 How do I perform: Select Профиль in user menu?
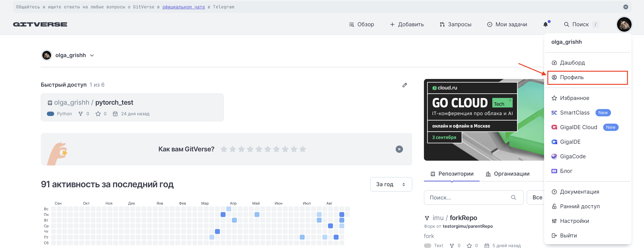tap(587, 77)
